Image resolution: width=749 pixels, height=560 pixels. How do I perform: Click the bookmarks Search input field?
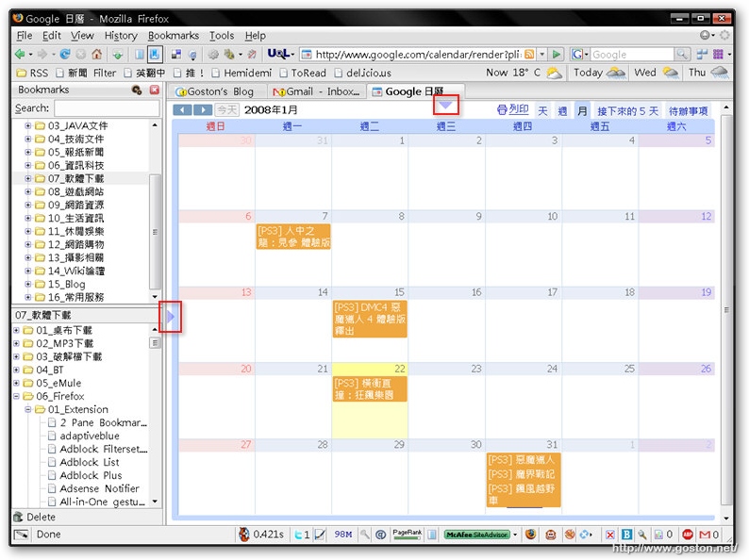click(x=106, y=108)
